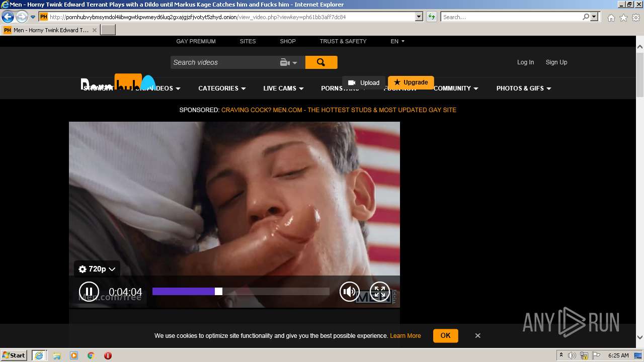Expand the search type camera dropdown
This screenshot has height=362, width=644.
[289, 62]
